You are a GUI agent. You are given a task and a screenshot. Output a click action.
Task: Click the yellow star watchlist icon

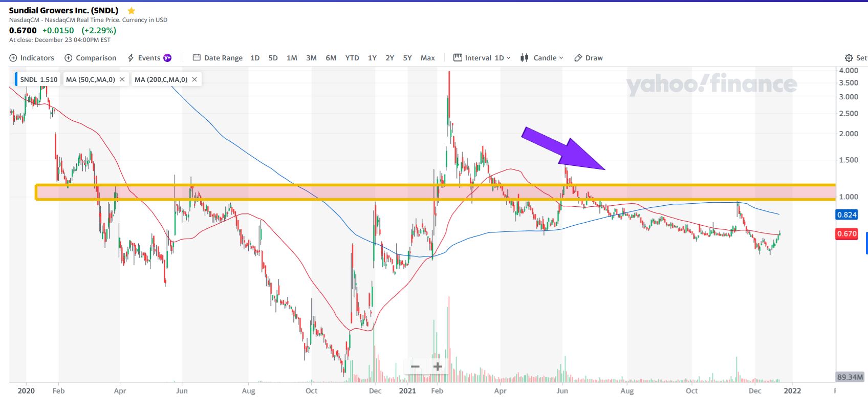[132, 11]
